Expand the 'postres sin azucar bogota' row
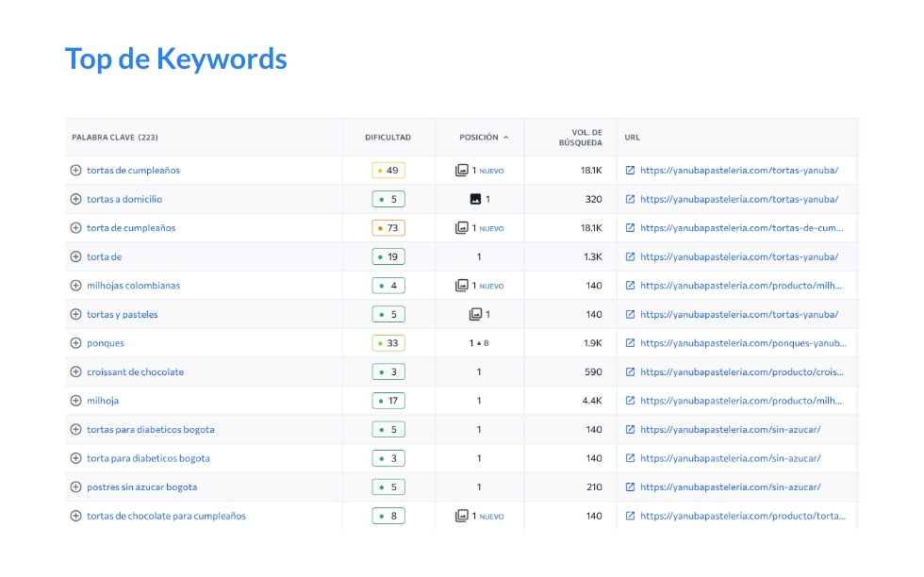The width and height of the screenshot is (924, 577). (75, 487)
